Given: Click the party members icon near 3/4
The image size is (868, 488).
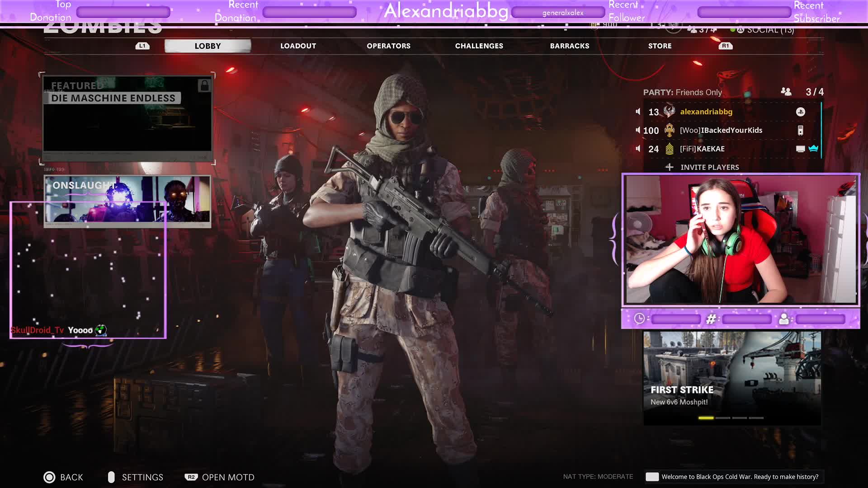Looking at the screenshot, I should tap(786, 92).
